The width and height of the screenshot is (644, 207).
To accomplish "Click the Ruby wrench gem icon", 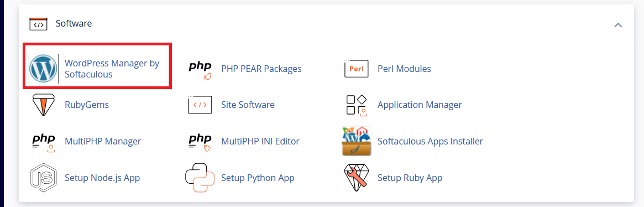I will tap(356, 178).
